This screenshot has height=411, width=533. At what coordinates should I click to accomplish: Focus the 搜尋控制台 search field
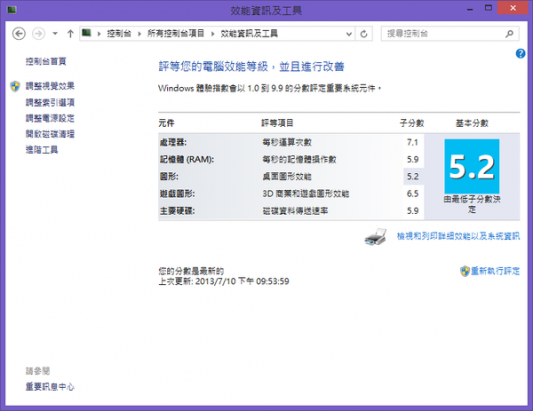pyautogui.click(x=444, y=34)
